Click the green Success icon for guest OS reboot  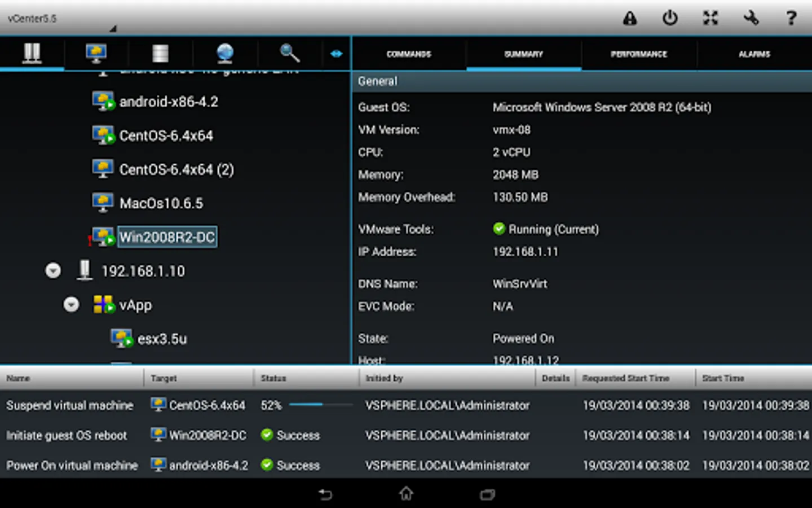coord(267,435)
